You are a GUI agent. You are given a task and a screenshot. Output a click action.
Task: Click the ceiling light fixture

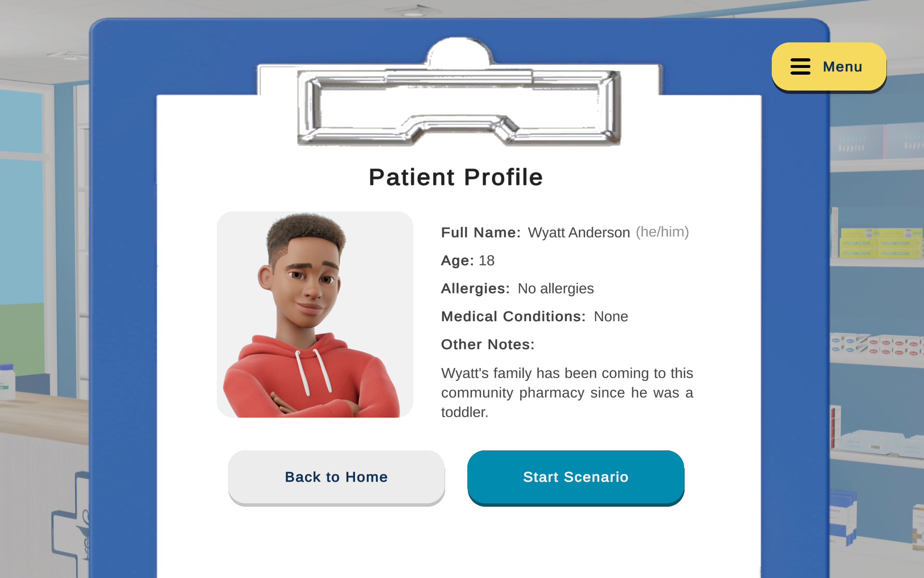point(413,11)
